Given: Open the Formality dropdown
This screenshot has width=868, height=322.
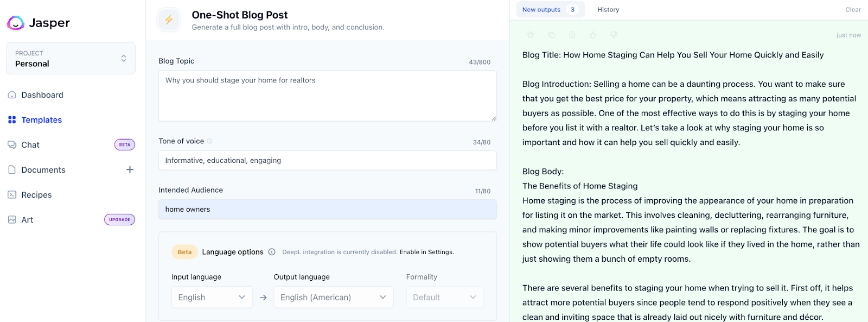Looking at the screenshot, I should [444, 298].
